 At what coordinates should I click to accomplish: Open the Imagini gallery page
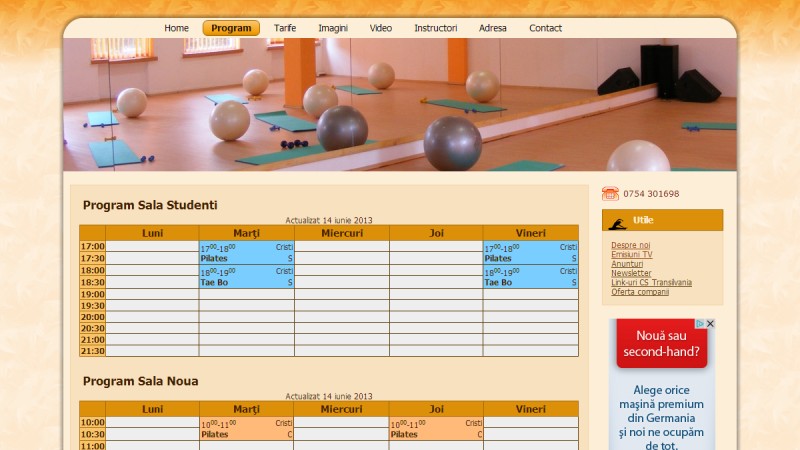pos(333,28)
